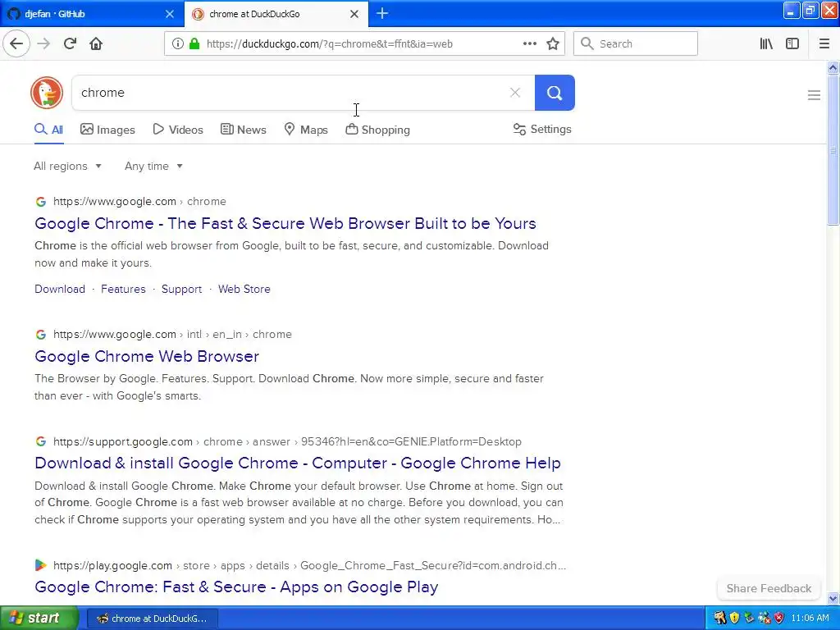Image resolution: width=840 pixels, height=630 pixels.
Task: Show site information icon in address bar
Action: tap(178, 44)
